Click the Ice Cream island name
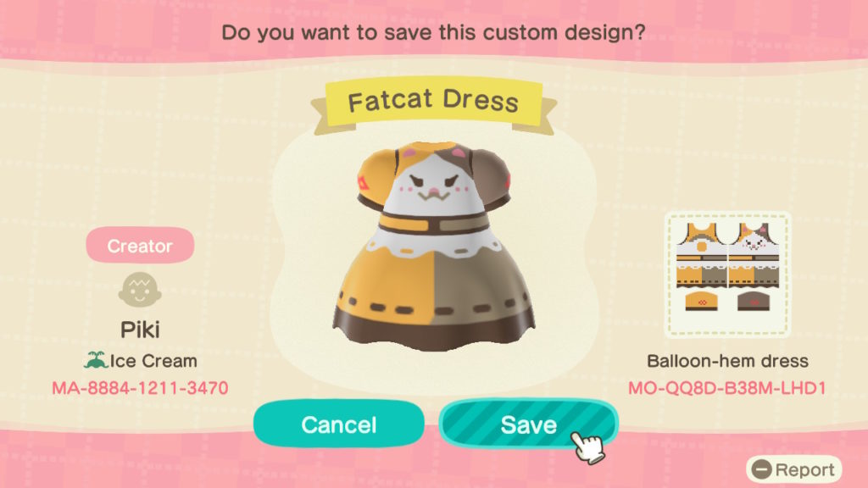Viewport: 868px width, 488px height. [153, 361]
